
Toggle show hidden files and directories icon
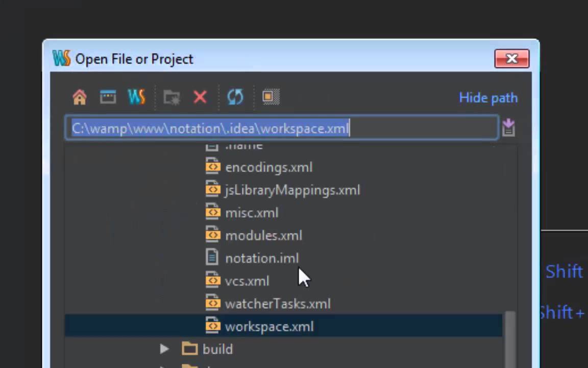pos(271,97)
